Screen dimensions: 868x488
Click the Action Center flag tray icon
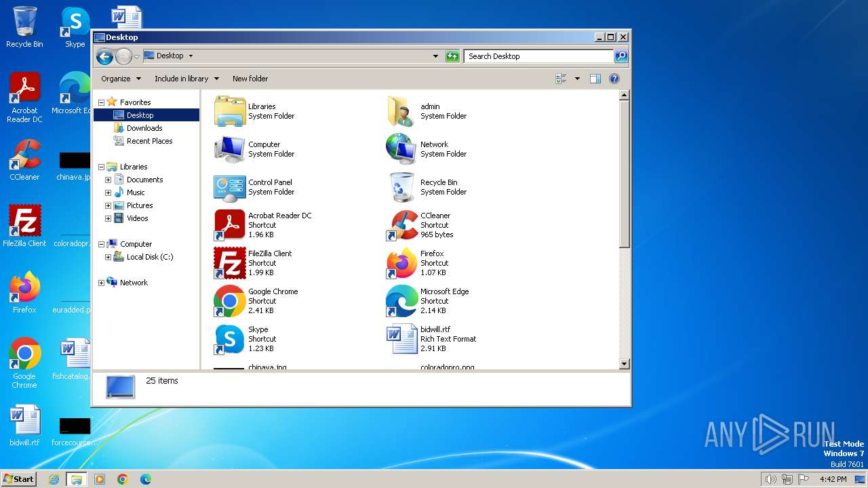pos(803,479)
